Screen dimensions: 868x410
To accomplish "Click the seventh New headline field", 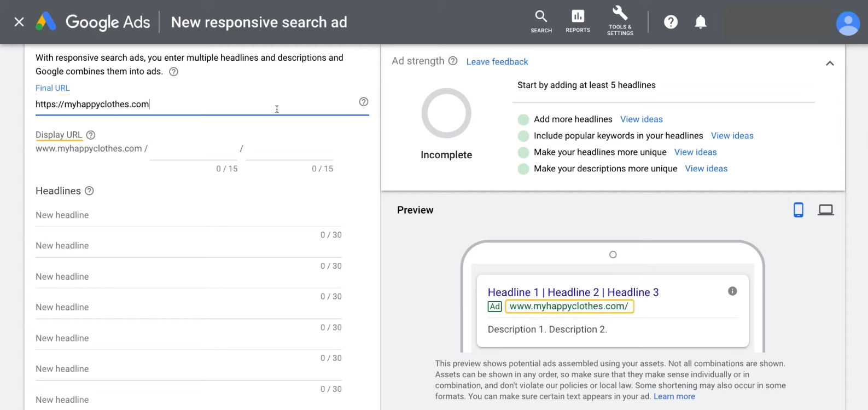I will [189, 400].
